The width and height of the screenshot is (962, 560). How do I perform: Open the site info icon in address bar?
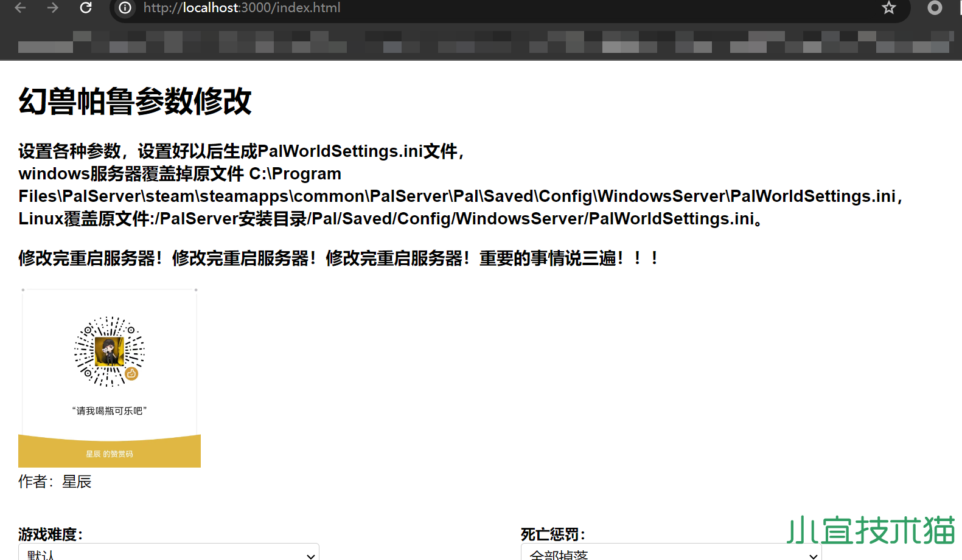(125, 7)
